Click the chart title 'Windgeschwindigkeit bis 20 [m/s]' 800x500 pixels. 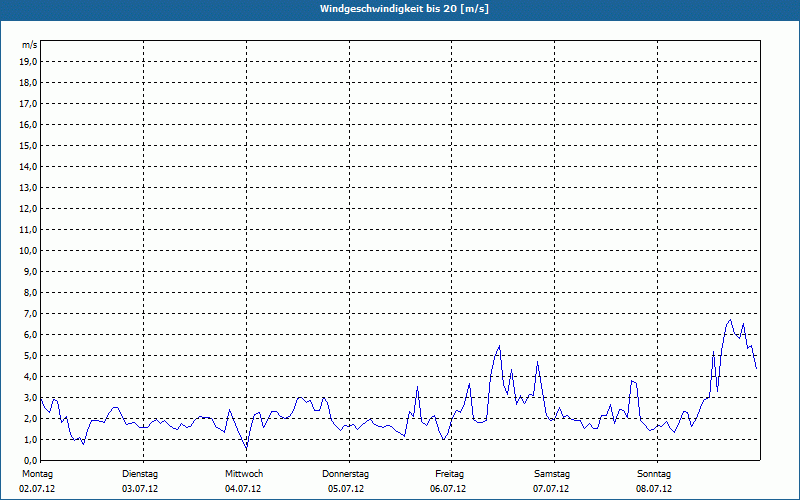[x=404, y=9]
